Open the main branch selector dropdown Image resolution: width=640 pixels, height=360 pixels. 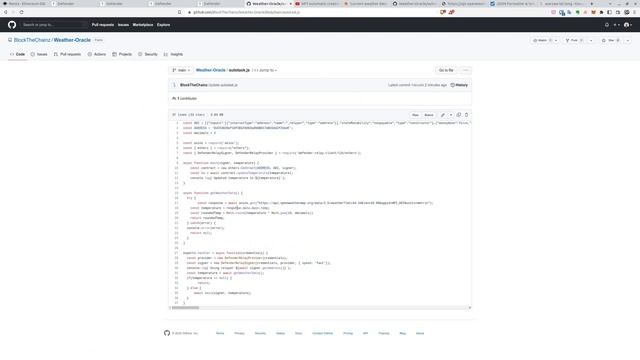click(181, 70)
